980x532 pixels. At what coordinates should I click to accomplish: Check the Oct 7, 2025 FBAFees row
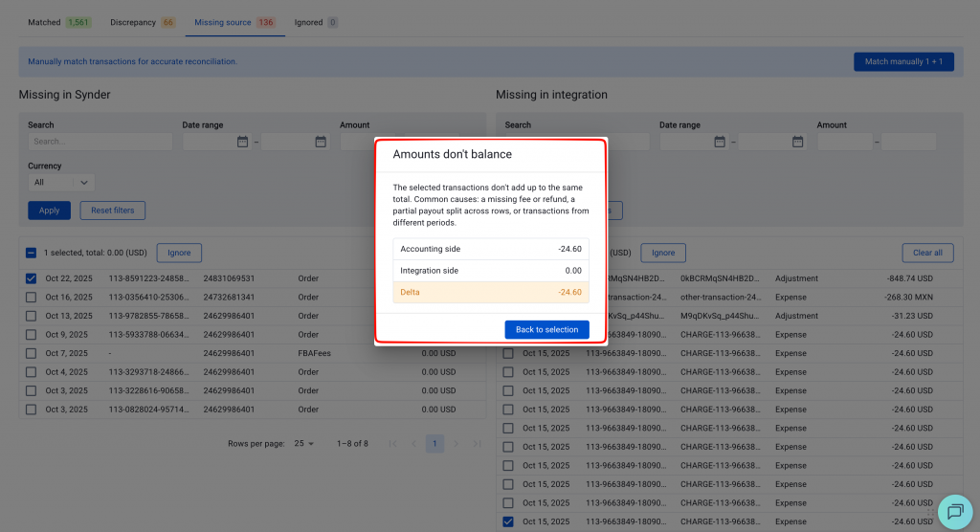pos(32,353)
